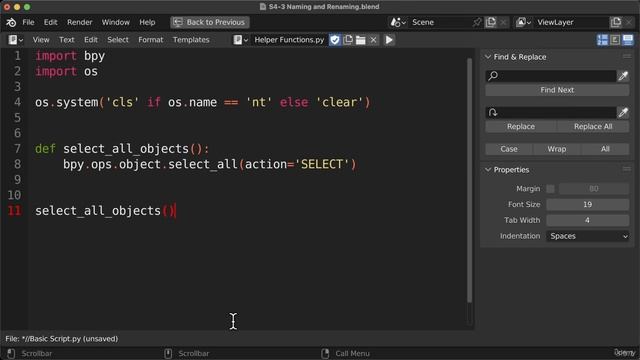Open the Window menu
The height and width of the screenshot is (360, 640).
116,22
